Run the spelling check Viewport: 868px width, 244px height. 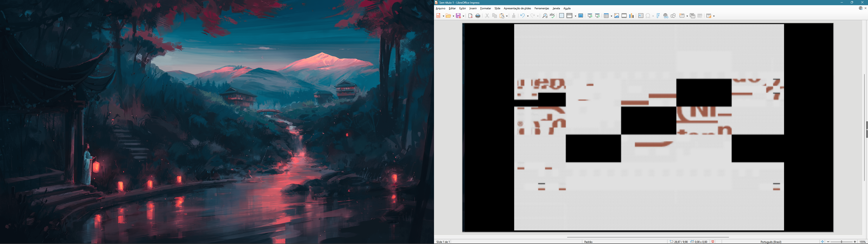pyautogui.click(x=552, y=16)
